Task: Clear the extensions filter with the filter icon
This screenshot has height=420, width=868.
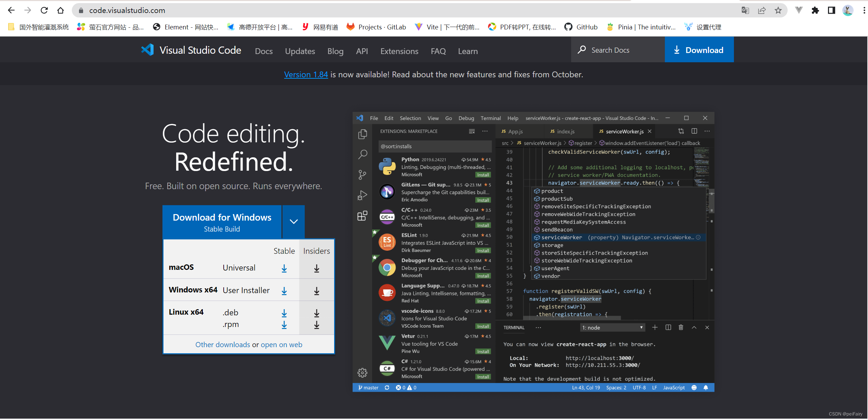Action: click(x=472, y=131)
